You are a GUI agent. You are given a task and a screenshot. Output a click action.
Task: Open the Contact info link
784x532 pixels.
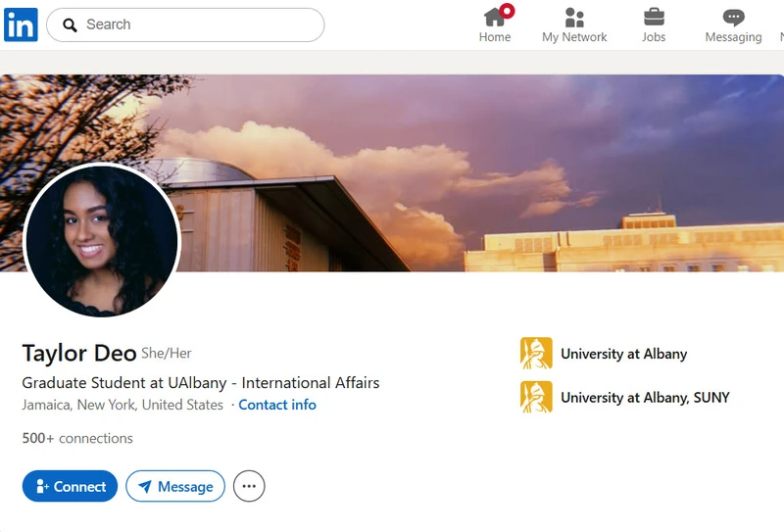277,405
